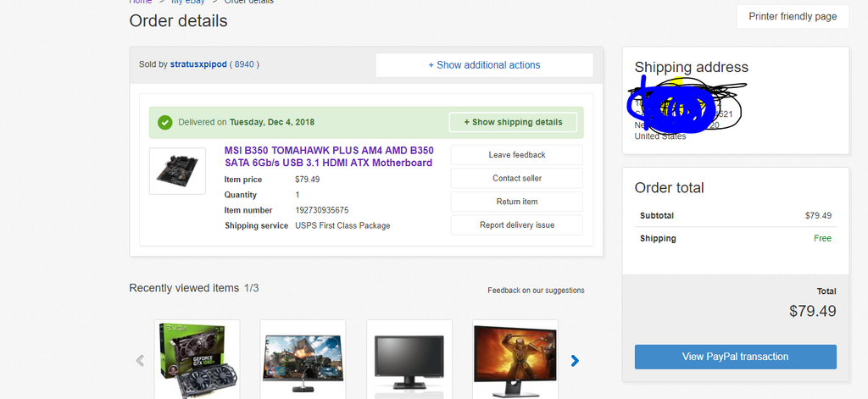
Task: Expand Show additional actions
Action: [484, 65]
